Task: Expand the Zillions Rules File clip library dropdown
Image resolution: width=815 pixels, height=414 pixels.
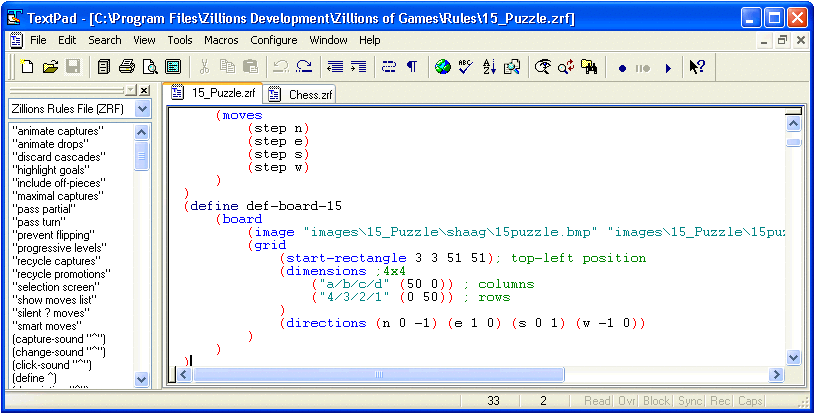Action: pyautogui.click(x=142, y=108)
